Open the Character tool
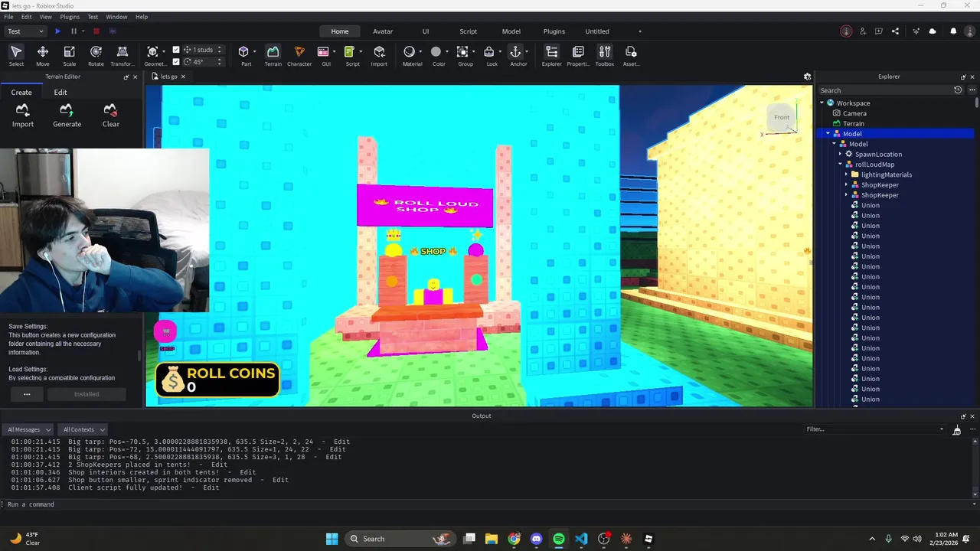Screen dimensions: 980x551 [x=299, y=55]
